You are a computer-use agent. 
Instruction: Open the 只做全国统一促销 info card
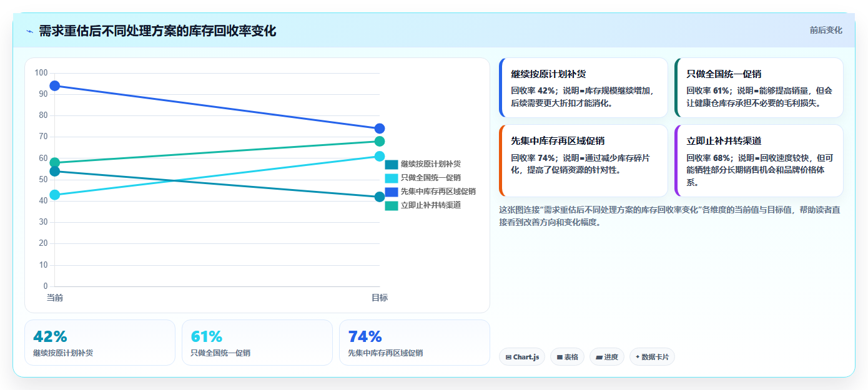tap(759, 87)
